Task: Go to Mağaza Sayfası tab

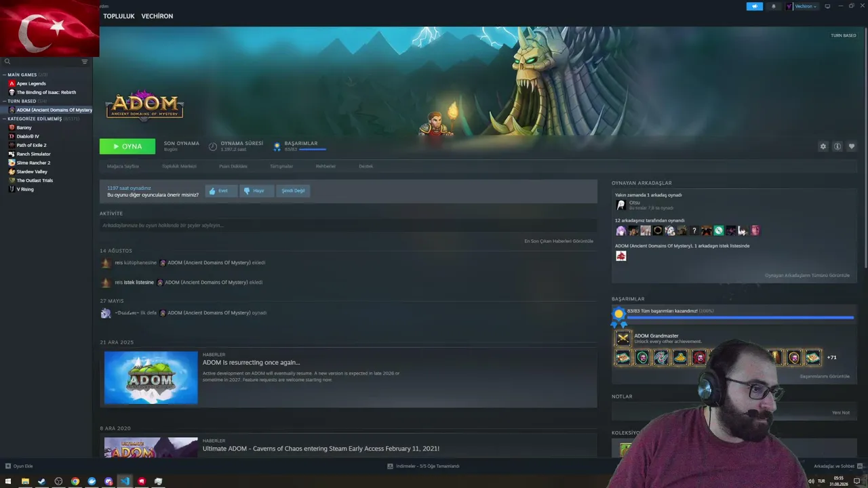Action: click(x=123, y=166)
